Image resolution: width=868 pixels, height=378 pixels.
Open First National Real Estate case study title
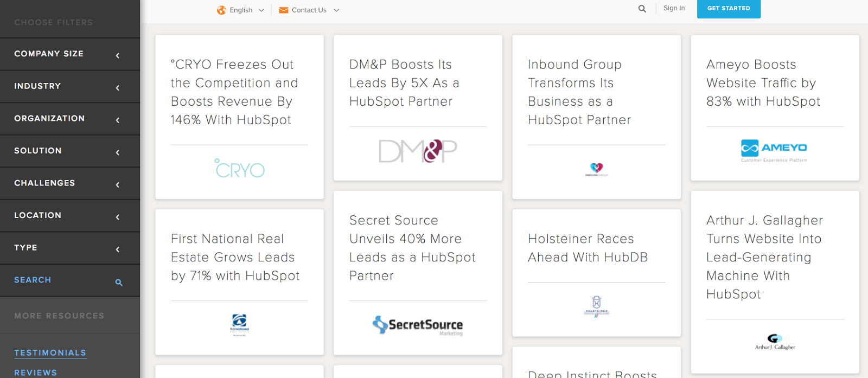(235, 258)
